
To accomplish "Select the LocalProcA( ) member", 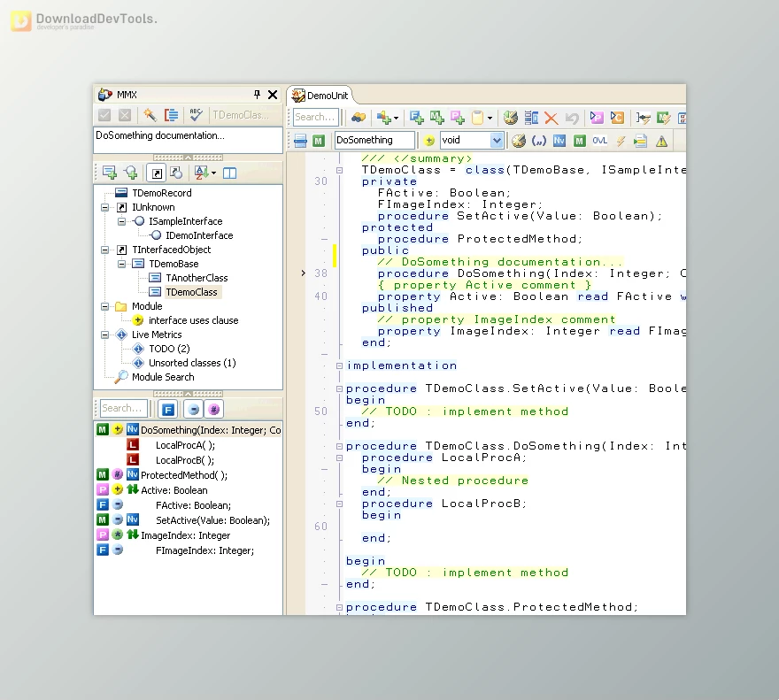I will click(x=185, y=445).
